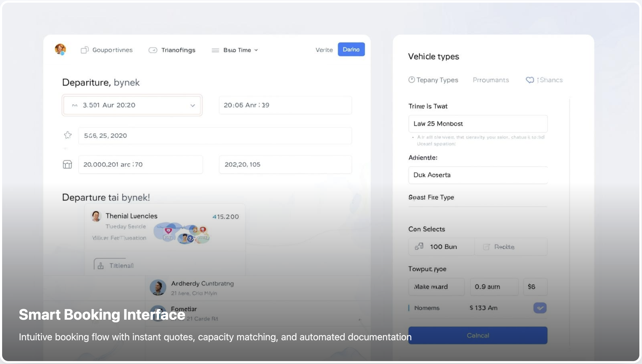Viewport: 642px width, 364px height.
Task: Switch to the Prroumants tab
Action: 491,80
